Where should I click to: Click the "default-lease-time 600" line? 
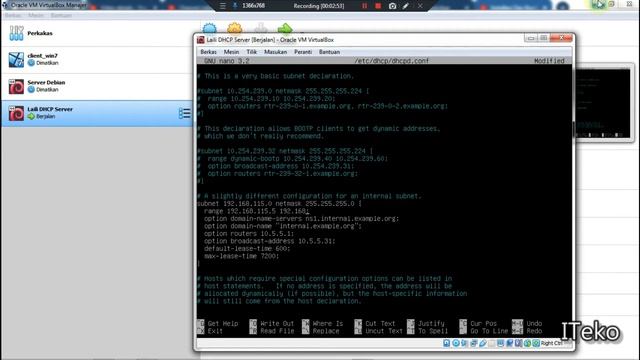247,249
